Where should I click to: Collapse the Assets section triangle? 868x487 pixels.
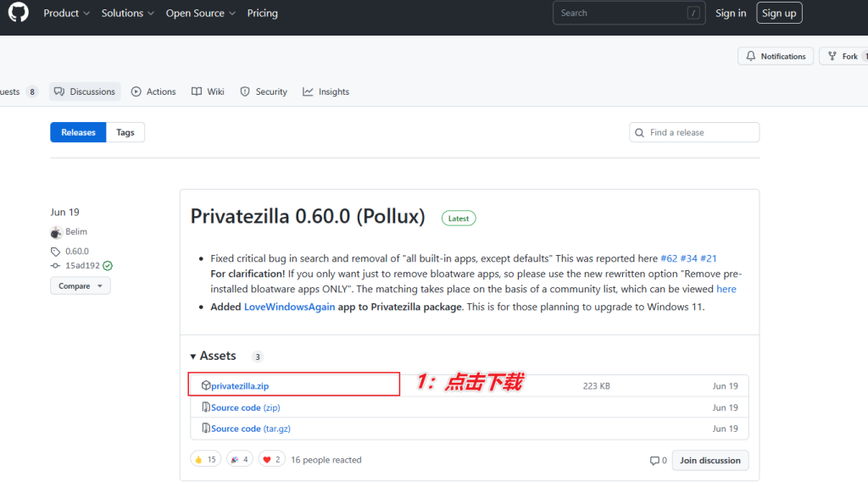193,357
